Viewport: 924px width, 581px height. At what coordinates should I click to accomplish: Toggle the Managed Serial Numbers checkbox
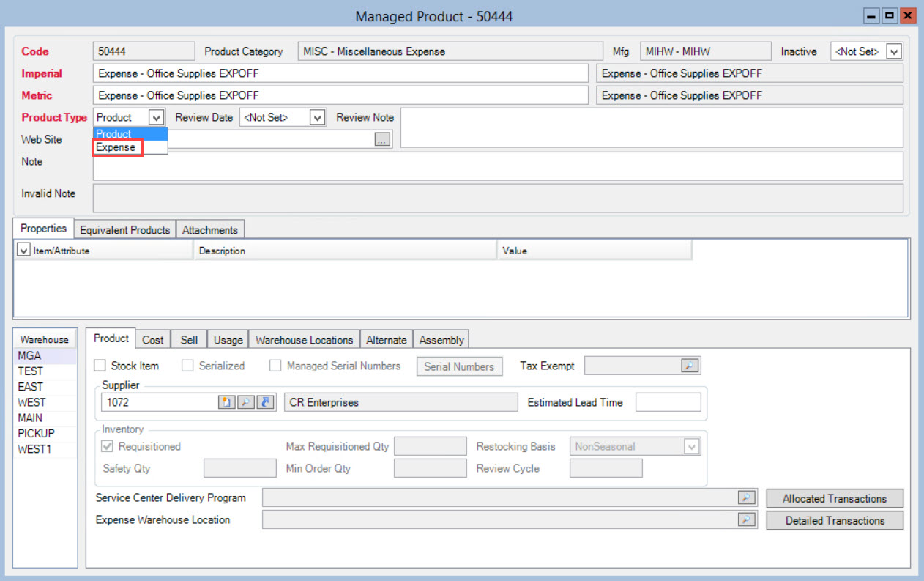click(x=275, y=366)
